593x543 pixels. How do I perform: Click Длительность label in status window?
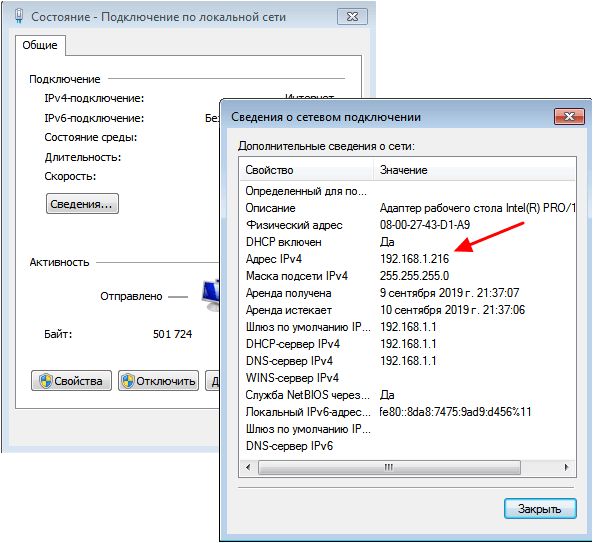coord(82,157)
